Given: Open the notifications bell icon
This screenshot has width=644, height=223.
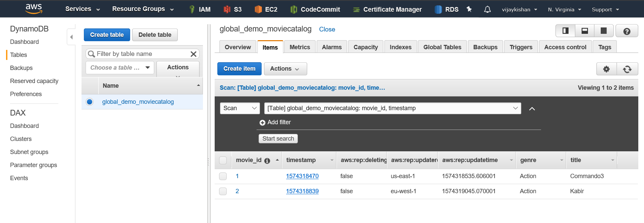Looking at the screenshot, I should click(x=487, y=9).
